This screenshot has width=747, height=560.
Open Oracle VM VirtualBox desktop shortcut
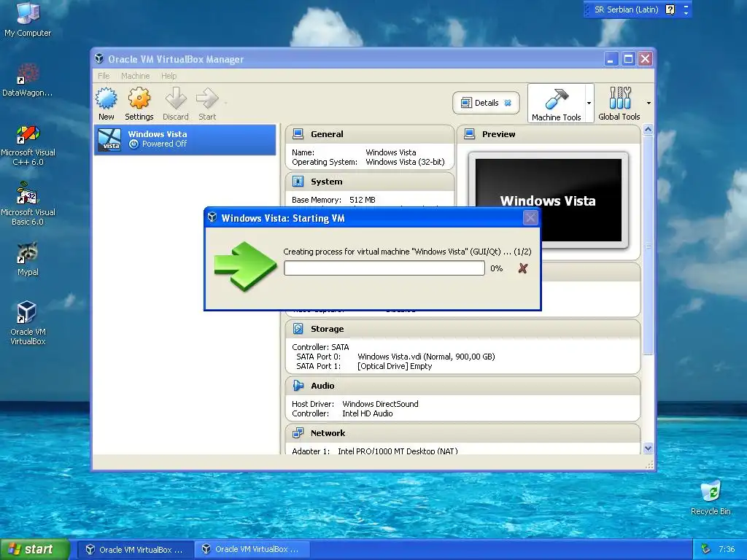pyautogui.click(x=28, y=323)
